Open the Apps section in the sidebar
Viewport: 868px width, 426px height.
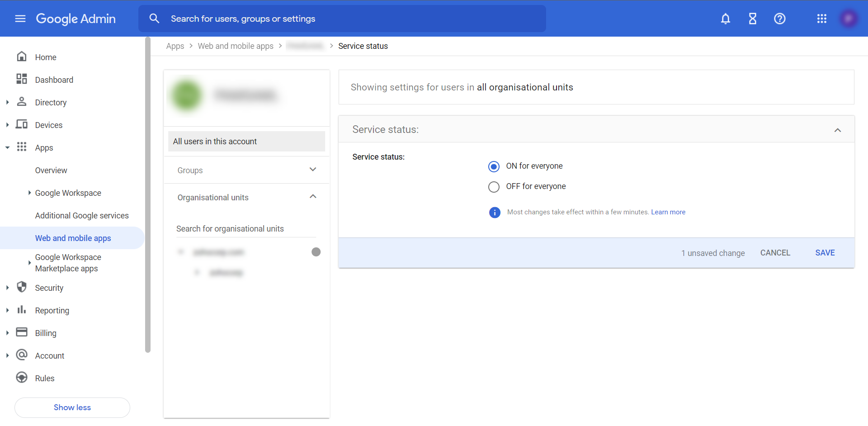tap(44, 147)
